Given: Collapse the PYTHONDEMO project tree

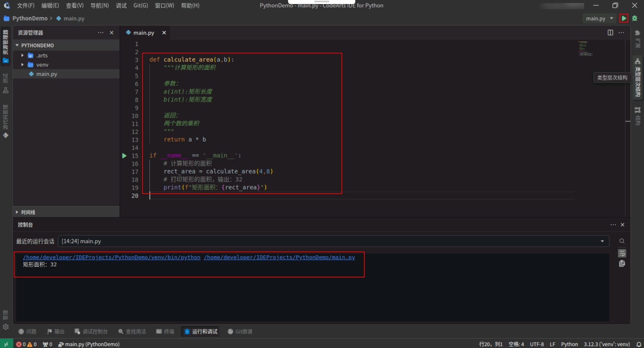Looking at the screenshot, I should (x=17, y=45).
